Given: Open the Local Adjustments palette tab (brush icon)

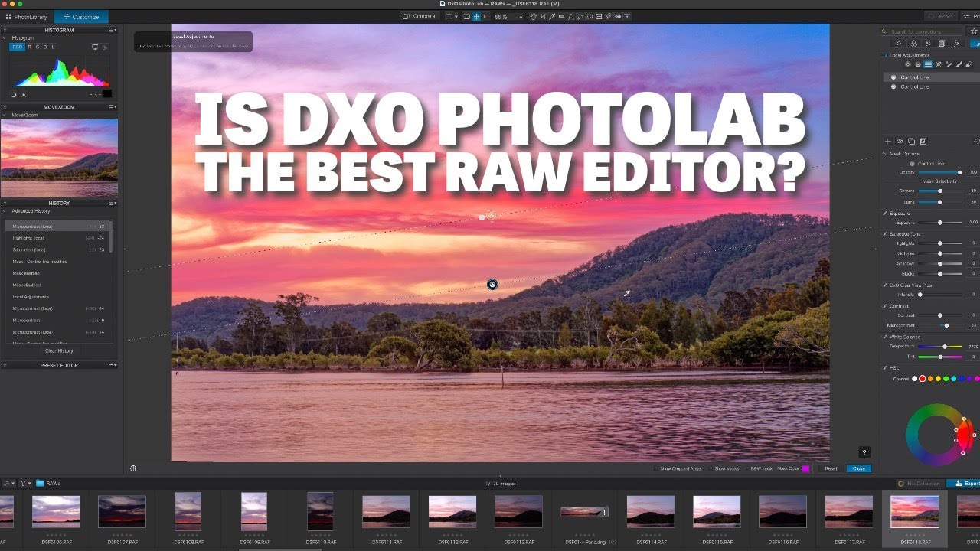Looking at the screenshot, I should (x=975, y=44).
